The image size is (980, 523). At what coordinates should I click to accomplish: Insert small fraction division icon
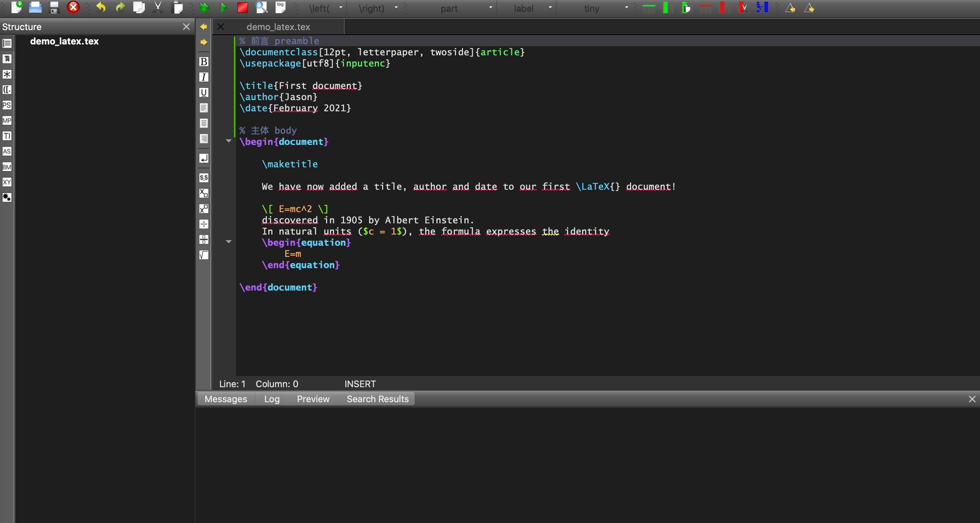[x=204, y=224]
